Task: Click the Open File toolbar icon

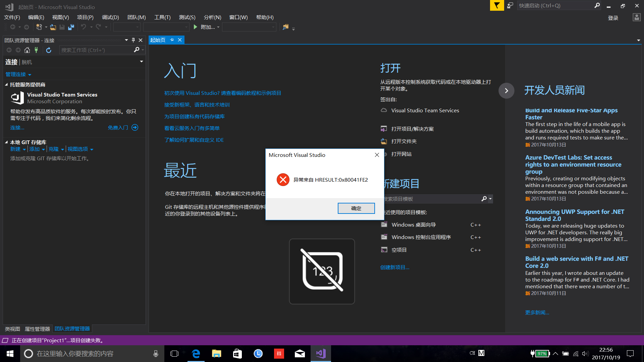Action: (53, 27)
